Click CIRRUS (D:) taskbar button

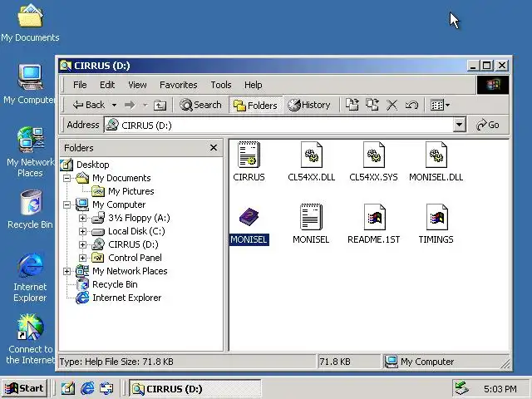point(195,388)
